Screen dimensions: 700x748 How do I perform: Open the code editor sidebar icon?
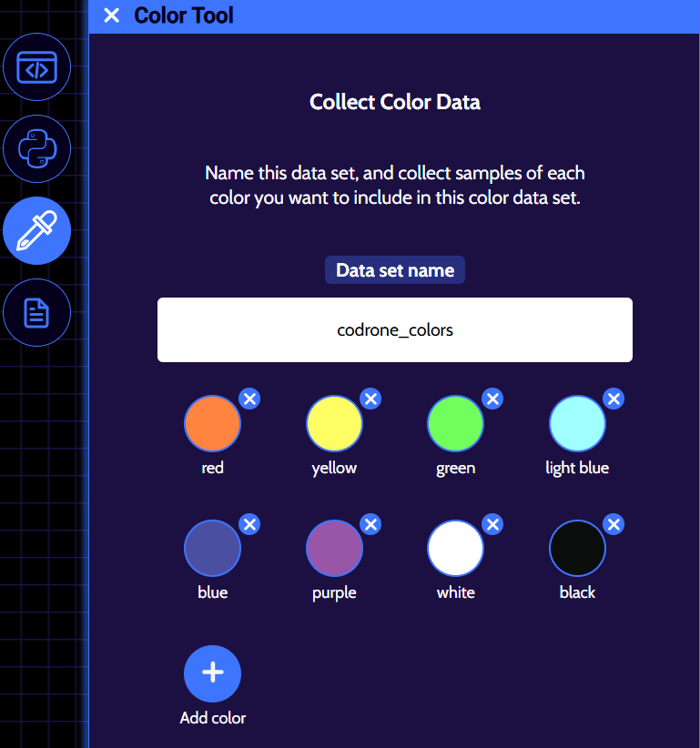[37, 66]
